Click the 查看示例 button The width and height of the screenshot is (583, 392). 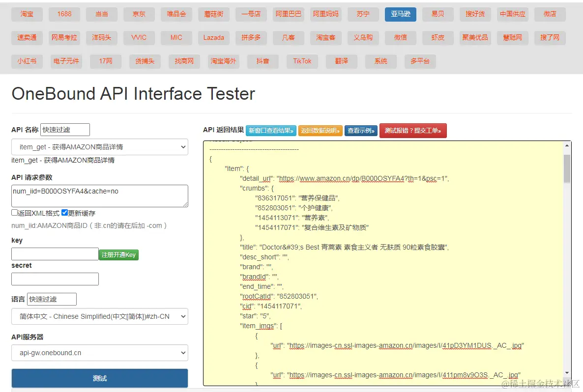361,131
